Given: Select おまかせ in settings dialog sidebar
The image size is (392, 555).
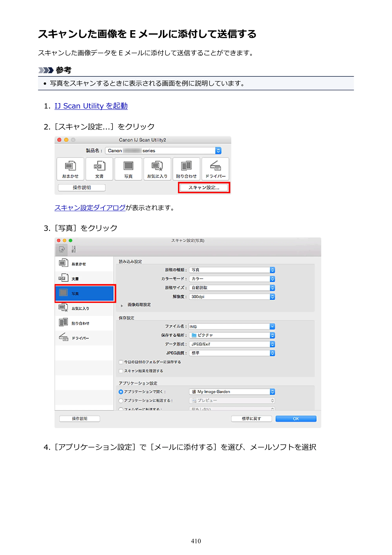Looking at the screenshot, I should coord(84,264).
